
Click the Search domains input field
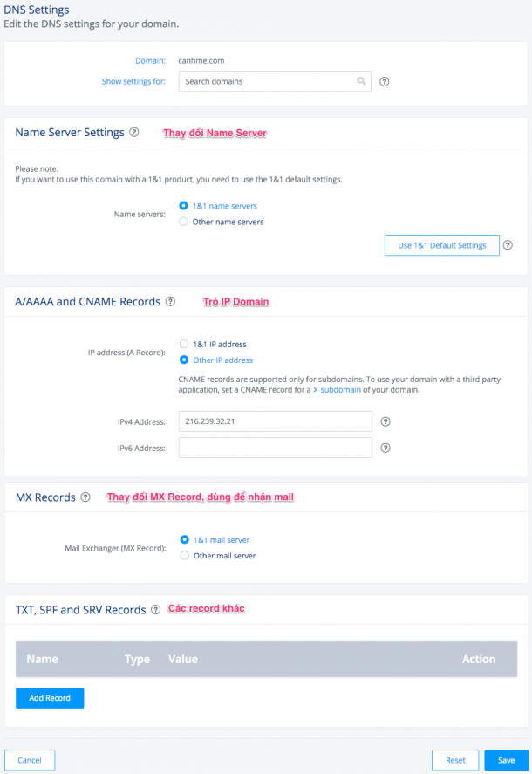(266, 81)
